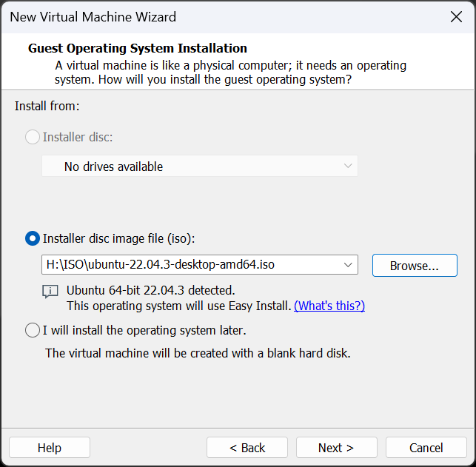The height and width of the screenshot is (467, 476).
Task: Proceed with the Next > button
Action: pyautogui.click(x=336, y=448)
